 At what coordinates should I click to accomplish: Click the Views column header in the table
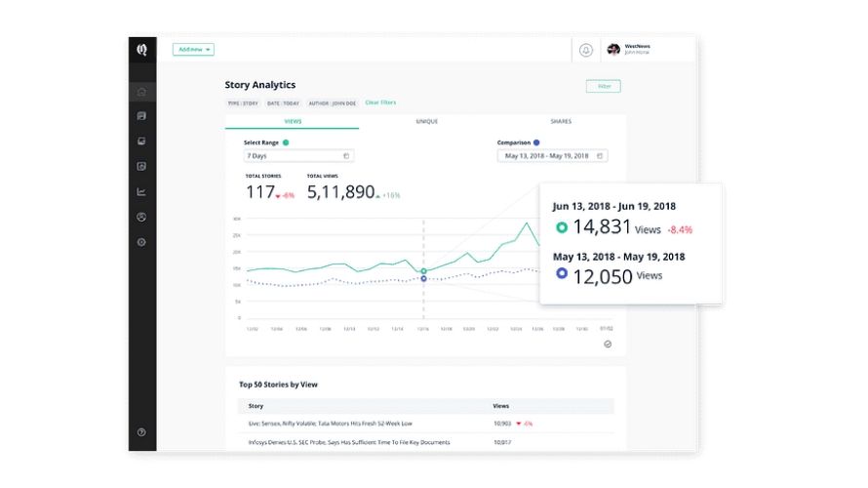click(501, 406)
